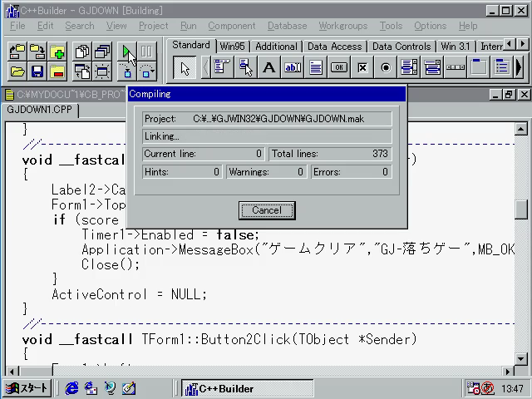
Task: Switch to the Data Controls palette tab
Action: (x=401, y=47)
